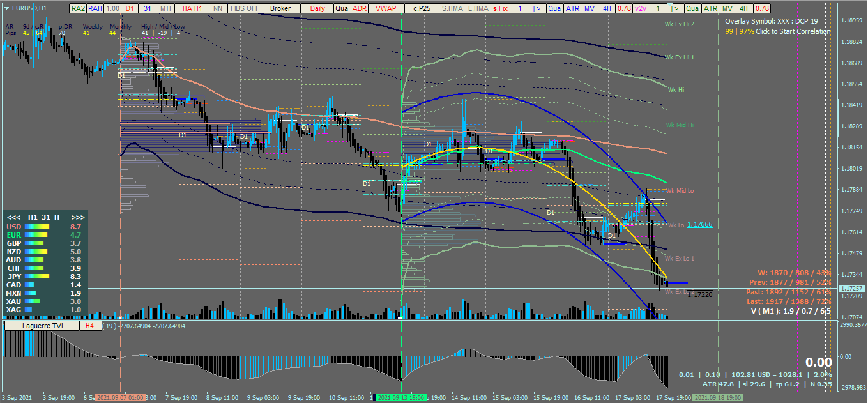Click the black Qua button beside Daily

pos(342,8)
